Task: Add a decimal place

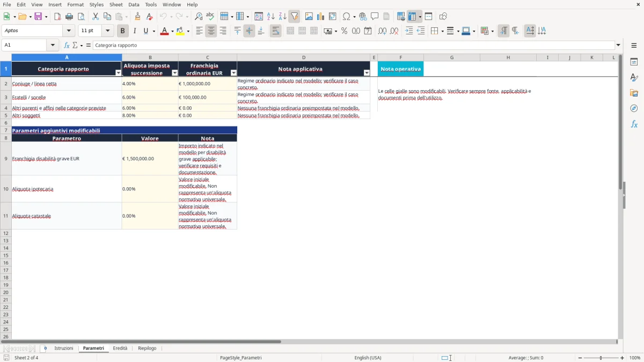Action: click(382, 31)
